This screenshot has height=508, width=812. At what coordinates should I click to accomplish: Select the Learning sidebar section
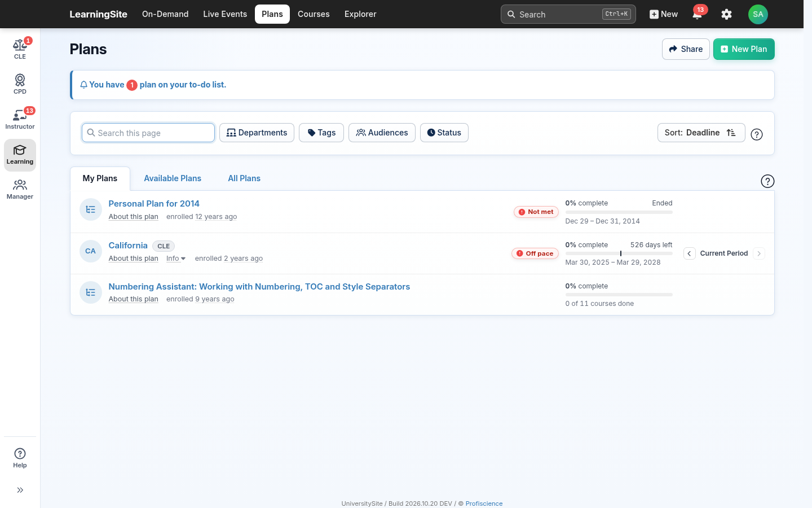pos(20,155)
